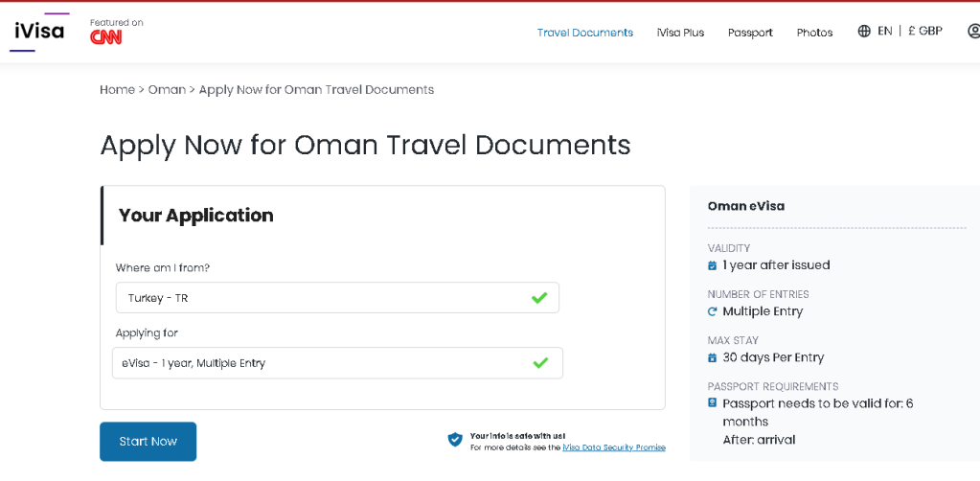Click the max stay calendar icon
The width and height of the screenshot is (980, 481).
coord(712,357)
